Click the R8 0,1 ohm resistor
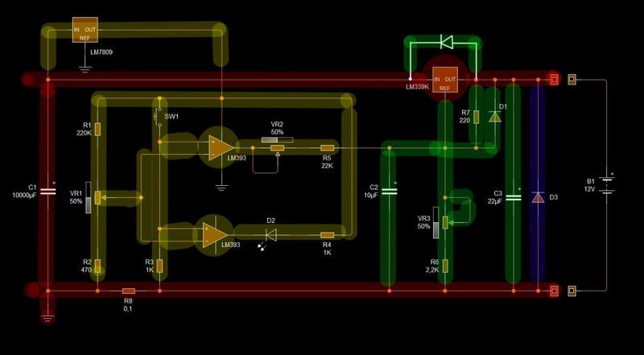The image size is (644, 355). 128,290
